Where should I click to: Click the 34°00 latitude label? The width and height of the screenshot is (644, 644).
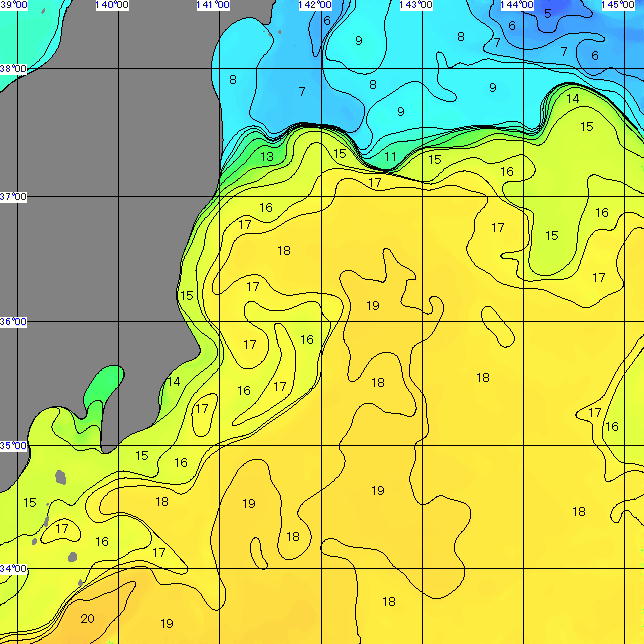coord(13,569)
